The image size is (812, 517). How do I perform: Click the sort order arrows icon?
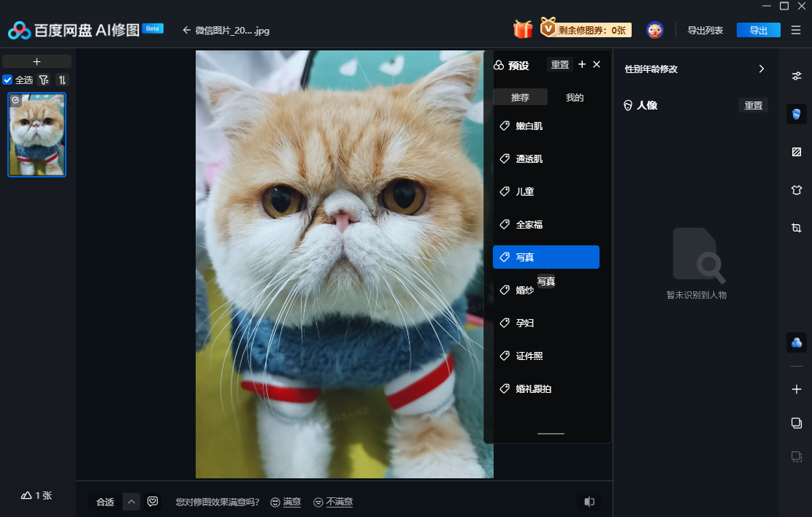(x=63, y=80)
